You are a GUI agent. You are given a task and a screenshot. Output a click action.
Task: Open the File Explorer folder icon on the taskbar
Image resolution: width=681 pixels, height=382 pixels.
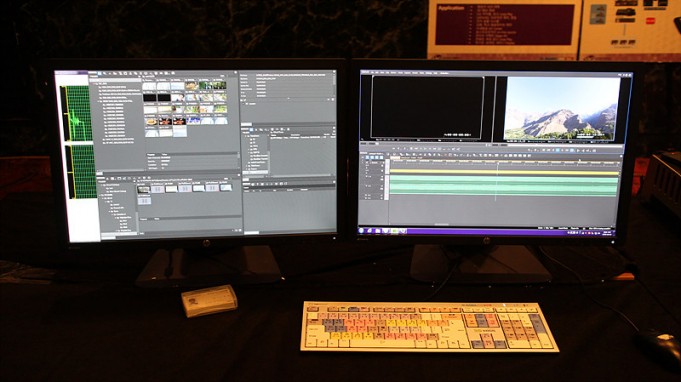click(378, 231)
